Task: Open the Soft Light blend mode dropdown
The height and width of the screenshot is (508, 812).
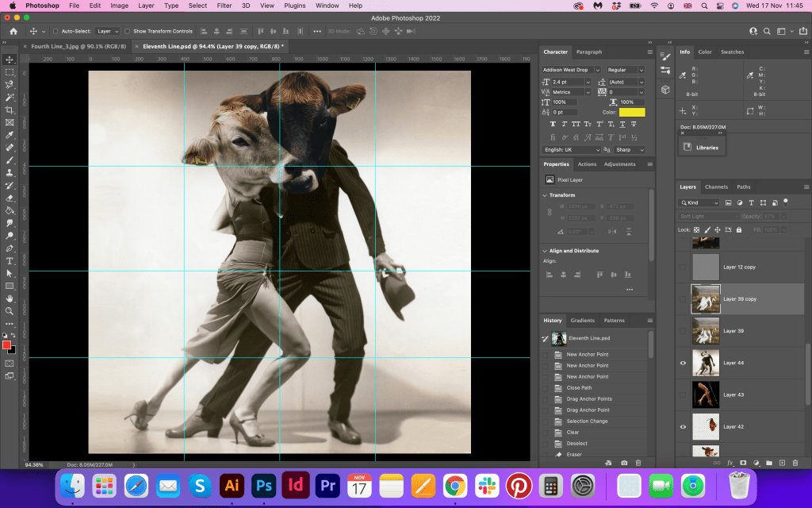Action: point(709,216)
